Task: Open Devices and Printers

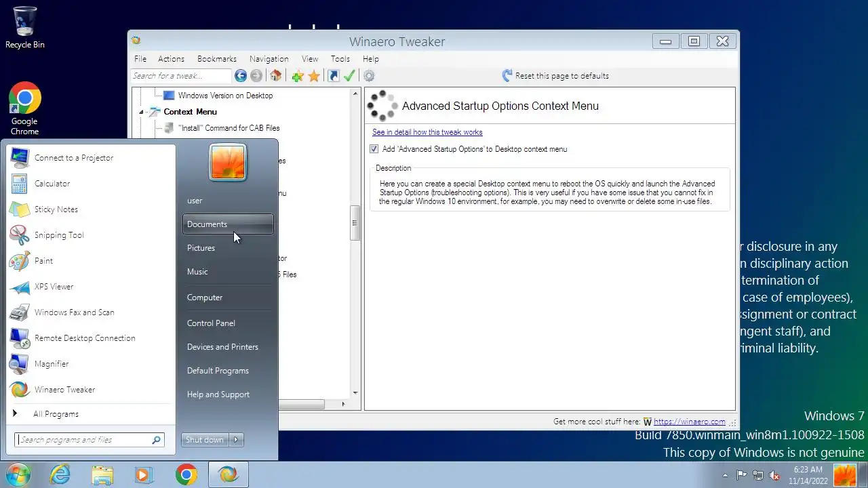Action: (228, 347)
